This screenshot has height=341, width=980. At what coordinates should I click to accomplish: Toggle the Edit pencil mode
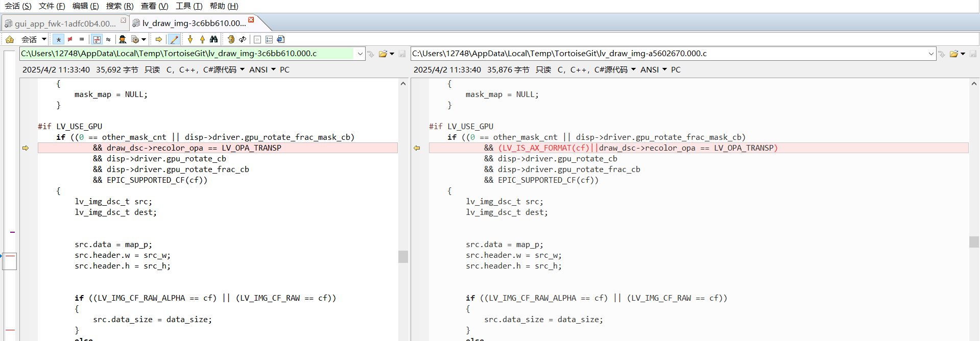tap(174, 39)
